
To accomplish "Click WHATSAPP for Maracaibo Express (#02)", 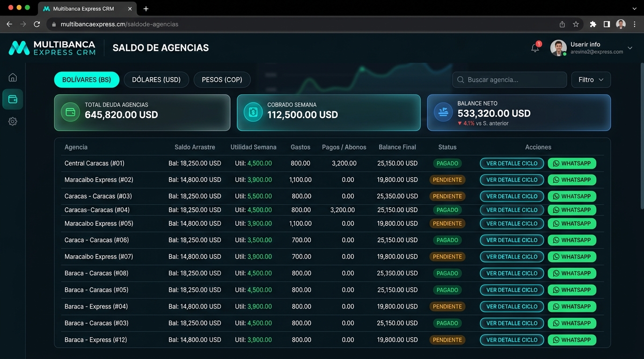I will pos(572,180).
